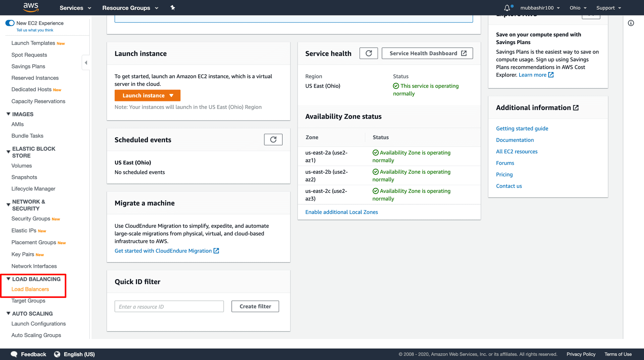
Task: Open Launch Configurations
Action: point(39,324)
